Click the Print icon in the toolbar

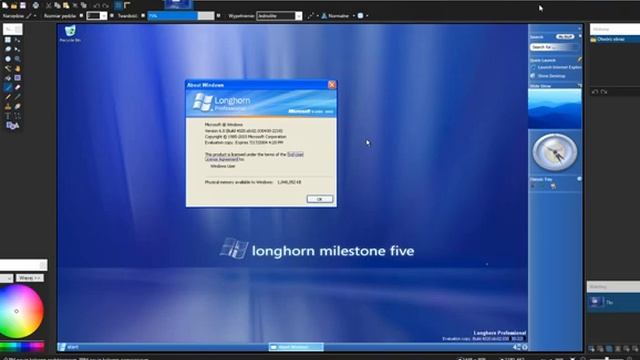point(36,5)
